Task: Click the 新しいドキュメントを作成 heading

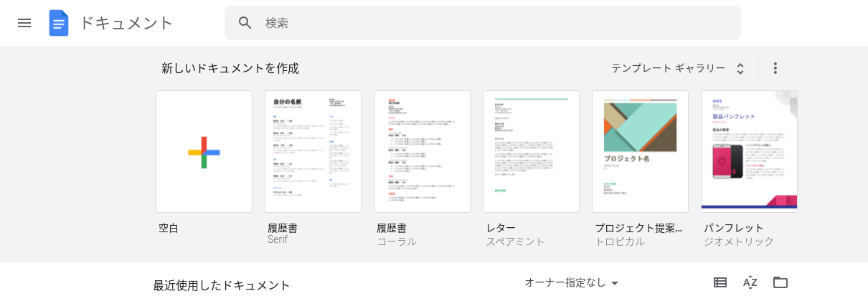Action: click(x=230, y=69)
